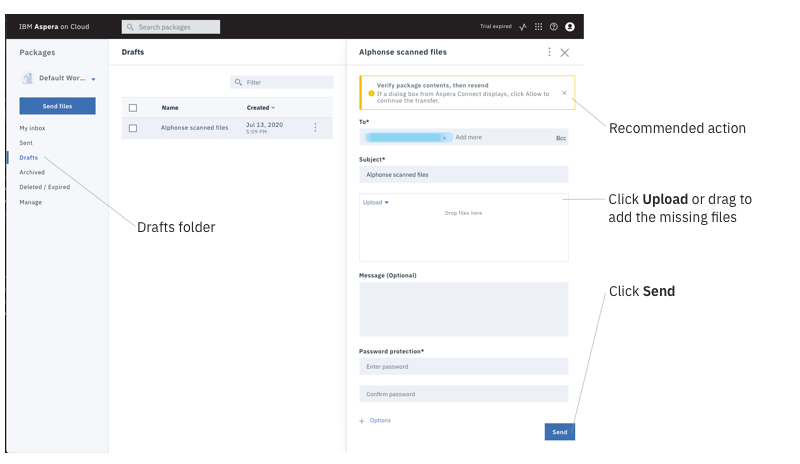Click the IBM Aspera on Cloud logo
Screen dimensions: 800x464
[54, 27]
